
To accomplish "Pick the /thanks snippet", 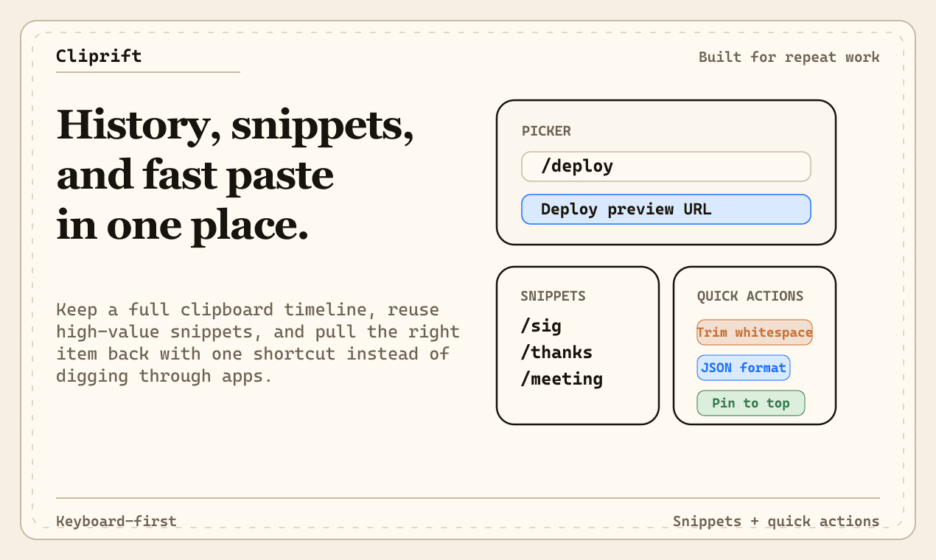I will (556, 352).
